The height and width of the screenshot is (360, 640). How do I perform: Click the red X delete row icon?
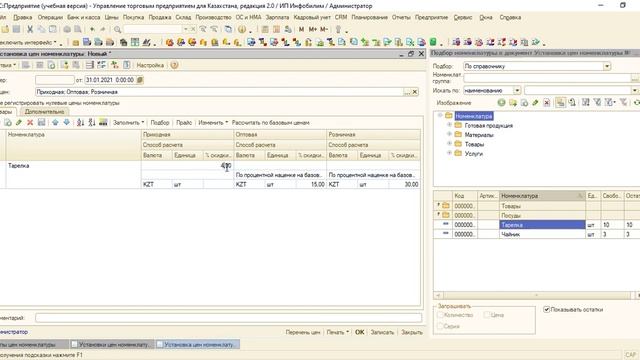30,122
